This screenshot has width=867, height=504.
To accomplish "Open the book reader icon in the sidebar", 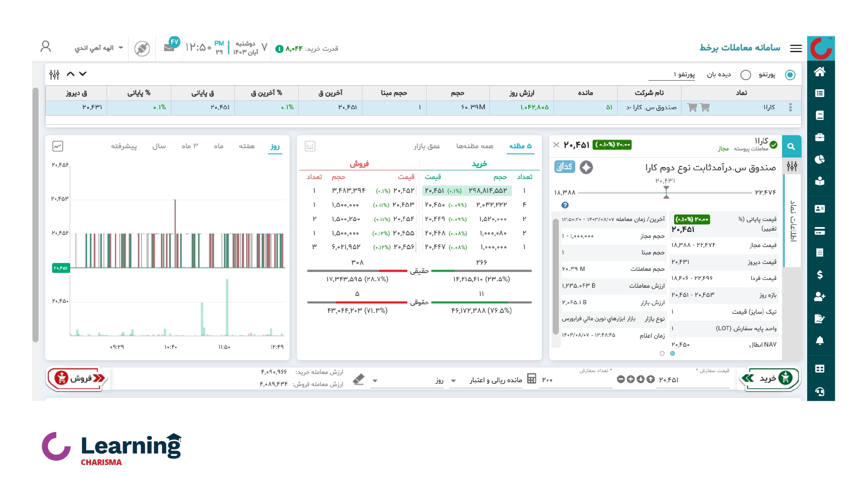I will pos(819,181).
